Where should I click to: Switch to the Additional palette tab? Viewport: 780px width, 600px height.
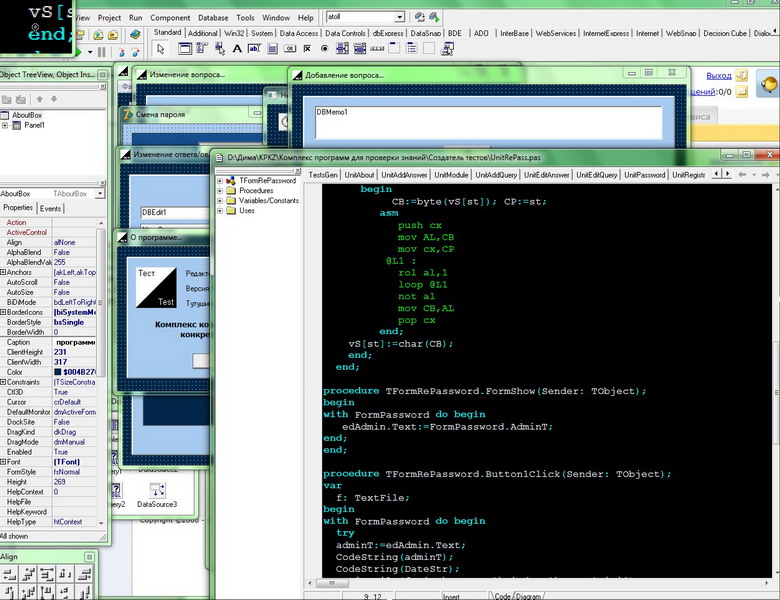(x=202, y=33)
